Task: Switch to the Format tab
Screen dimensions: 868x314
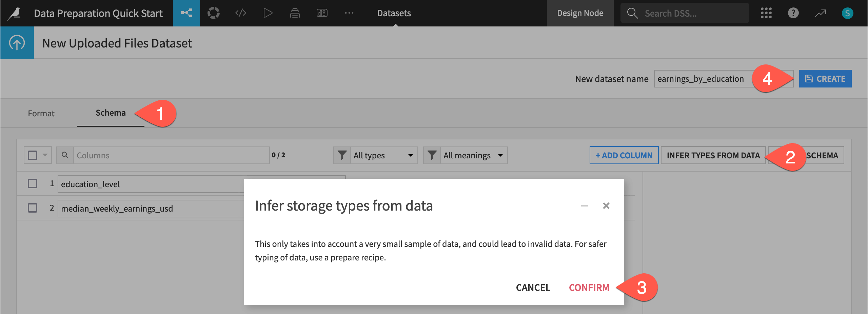Action: (x=41, y=113)
